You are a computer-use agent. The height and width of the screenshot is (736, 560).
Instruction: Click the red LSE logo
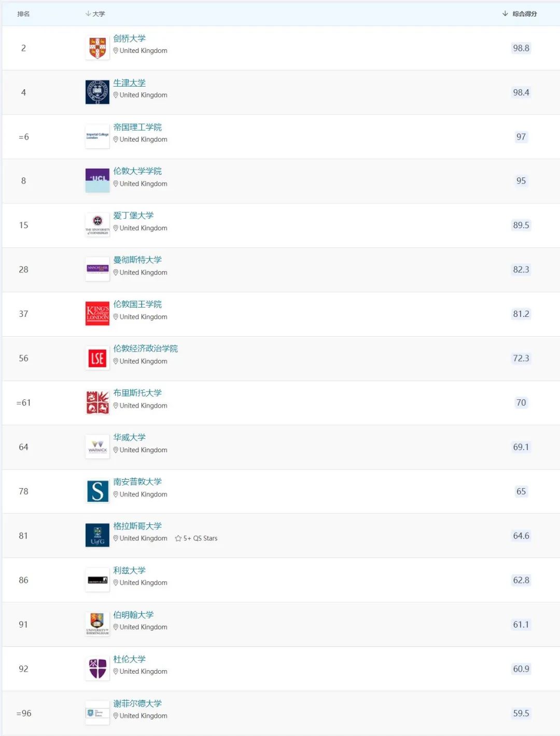[97, 358]
